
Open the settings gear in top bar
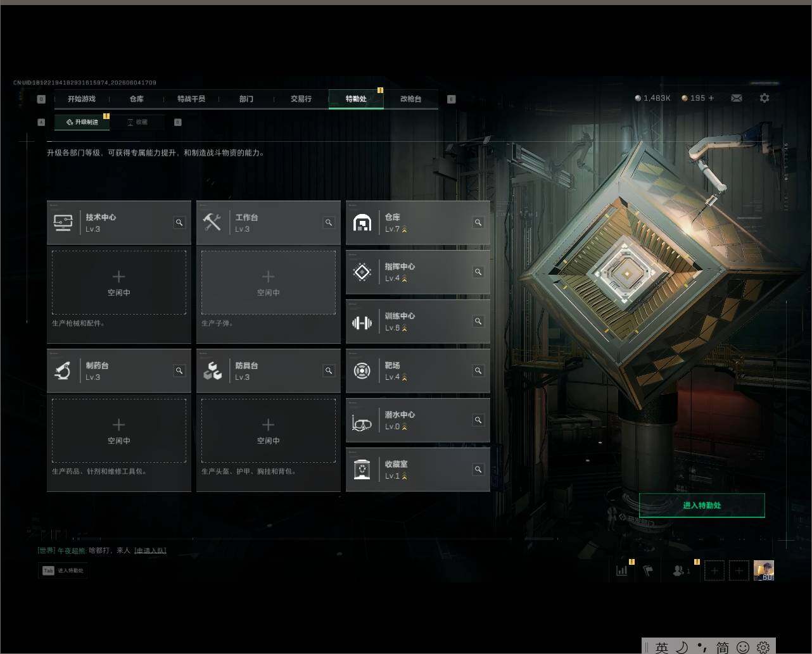764,98
